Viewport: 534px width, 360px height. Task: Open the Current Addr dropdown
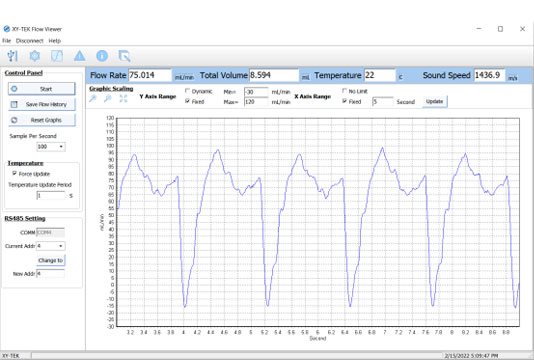click(x=51, y=246)
